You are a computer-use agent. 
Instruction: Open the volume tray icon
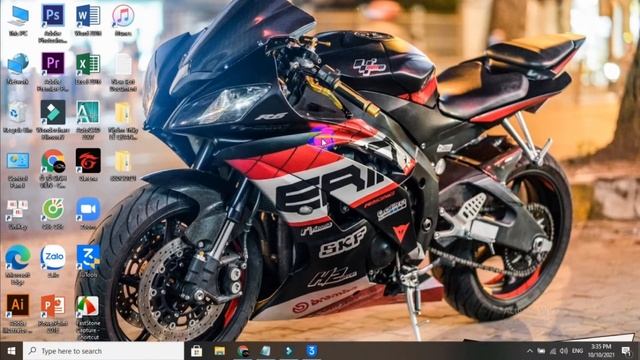[x=564, y=351]
